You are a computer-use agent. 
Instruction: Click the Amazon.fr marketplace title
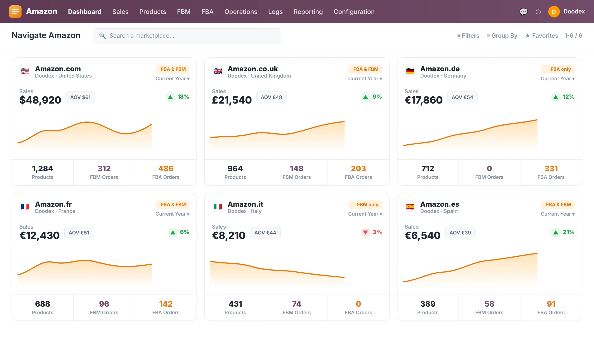[x=53, y=204]
